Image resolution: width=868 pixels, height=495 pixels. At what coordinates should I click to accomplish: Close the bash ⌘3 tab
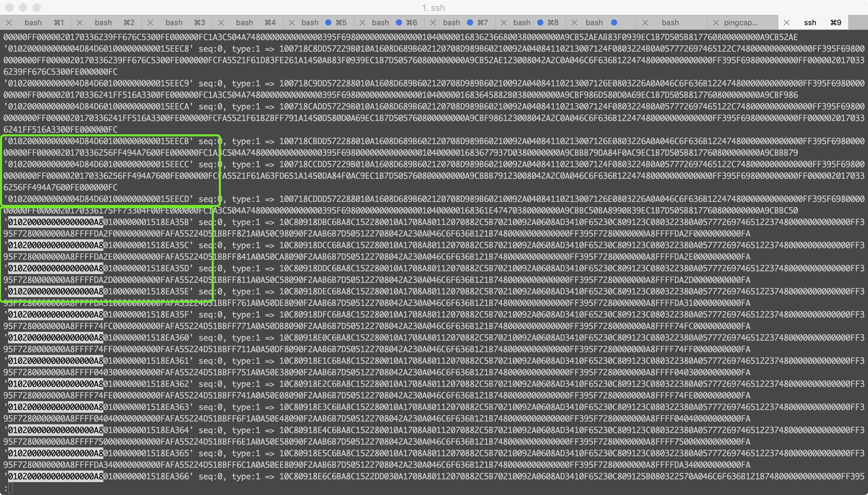(x=150, y=23)
